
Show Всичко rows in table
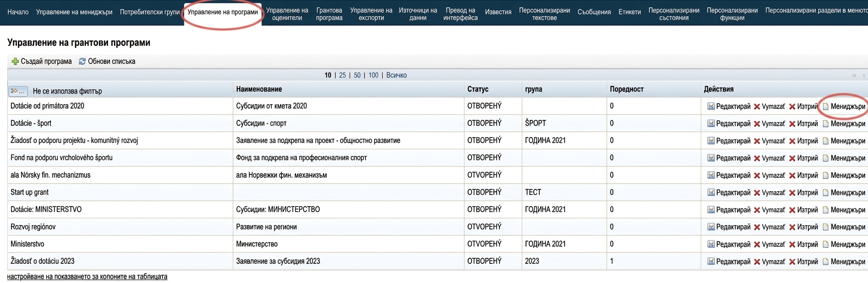[396, 75]
